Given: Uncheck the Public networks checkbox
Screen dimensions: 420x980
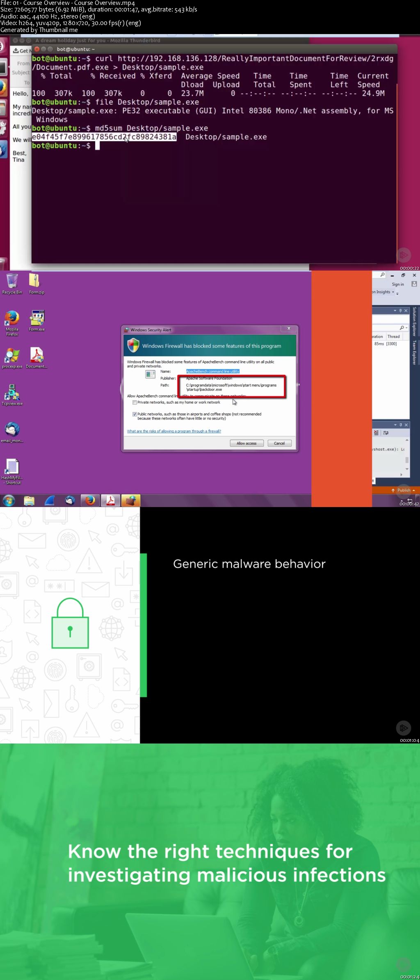Looking at the screenshot, I should point(135,414).
